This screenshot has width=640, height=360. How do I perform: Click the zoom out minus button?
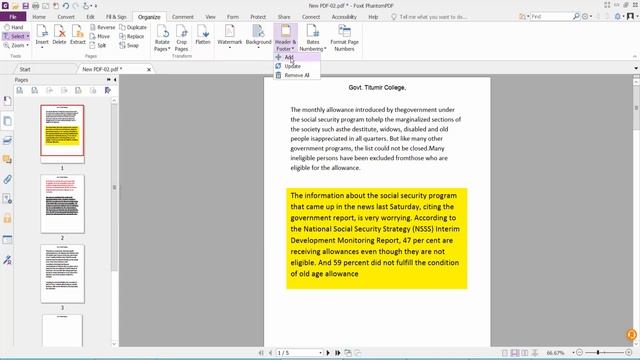pyautogui.click(x=580, y=352)
